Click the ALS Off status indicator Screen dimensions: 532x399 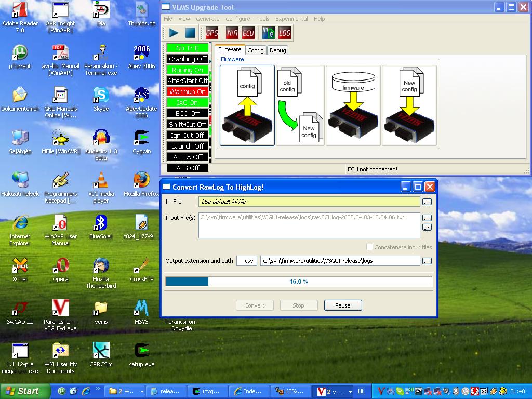(x=187, y=168)
